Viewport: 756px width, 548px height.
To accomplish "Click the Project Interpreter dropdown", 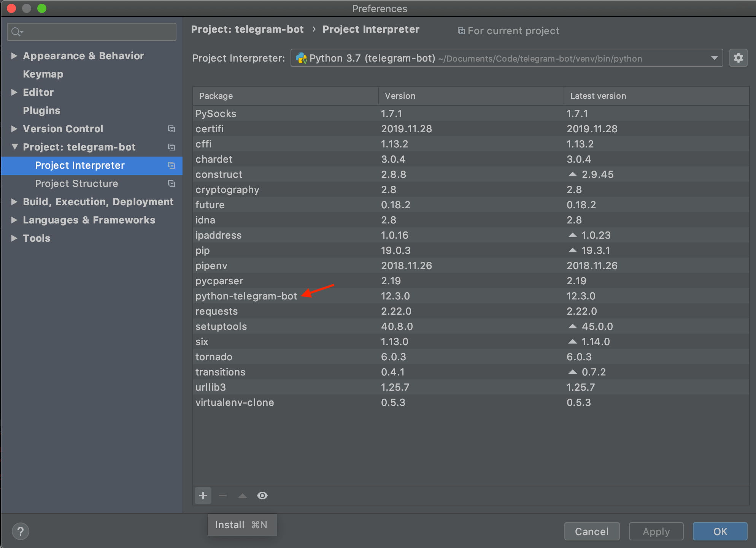I will coord(506,58).
